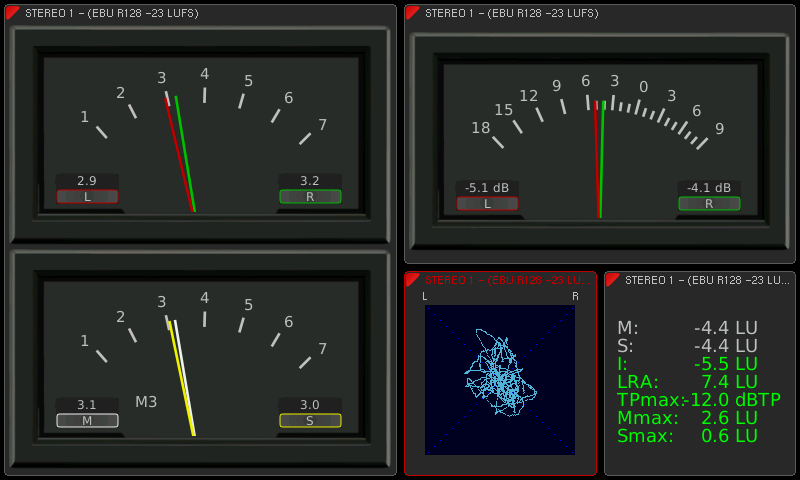
Task: Click the R label above the vectorscope
Action: [x=575, y=296]
